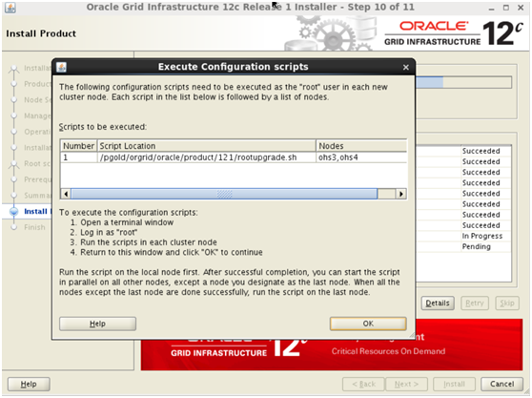532x398 pixels.
Task: Click the Nodes column header
Action: [x=361, y=146]
